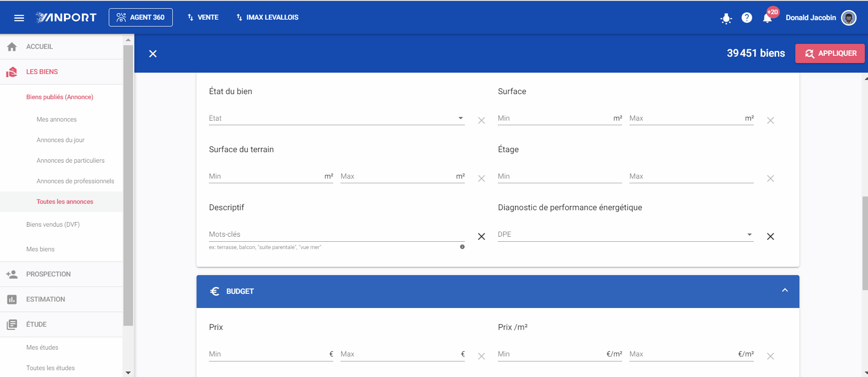Click the sidebar vertical scrollbar
Viewport: 868px width, 377px height.
[x=128, y=185]
